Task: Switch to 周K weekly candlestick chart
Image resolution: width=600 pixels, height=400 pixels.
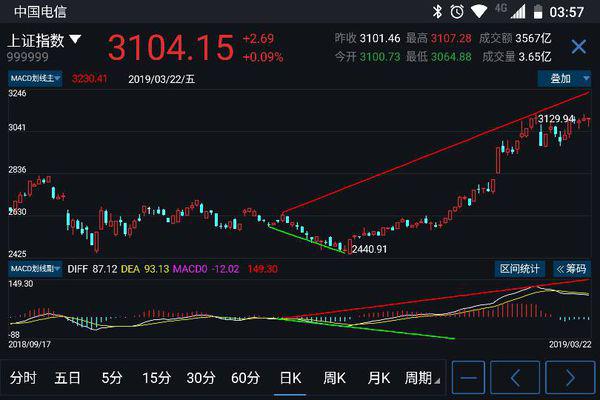Action: [334, 378]
